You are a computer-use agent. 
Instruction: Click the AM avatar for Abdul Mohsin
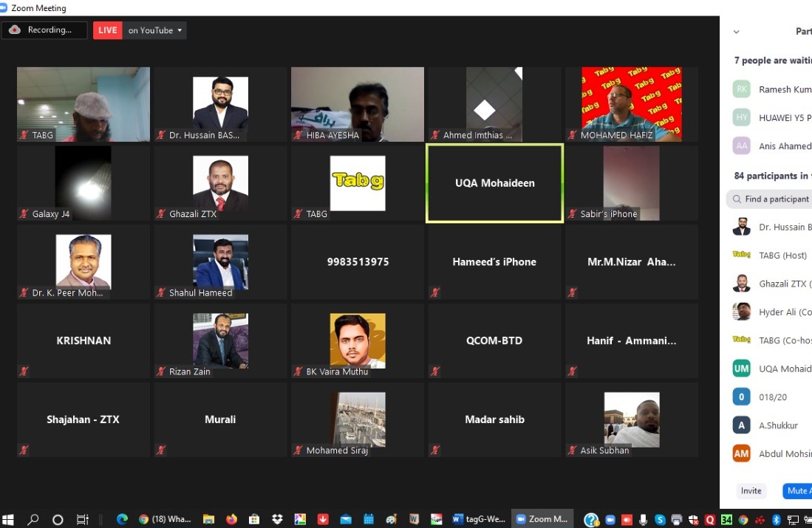click(741, 453)
